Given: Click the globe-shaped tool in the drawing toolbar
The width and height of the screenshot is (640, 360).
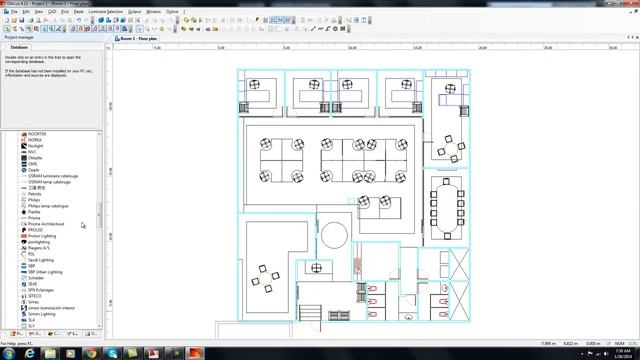Looking at the screenshot, I should [x=336, y=29].
